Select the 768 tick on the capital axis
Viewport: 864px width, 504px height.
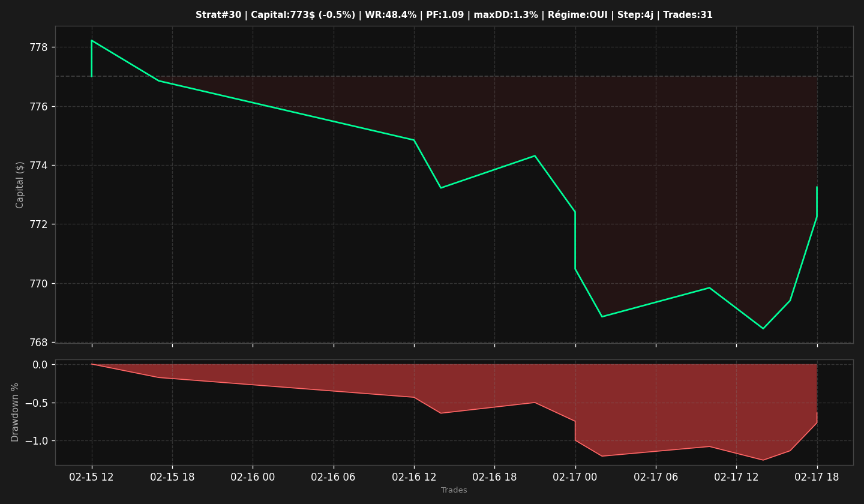[x=38, y=343]
